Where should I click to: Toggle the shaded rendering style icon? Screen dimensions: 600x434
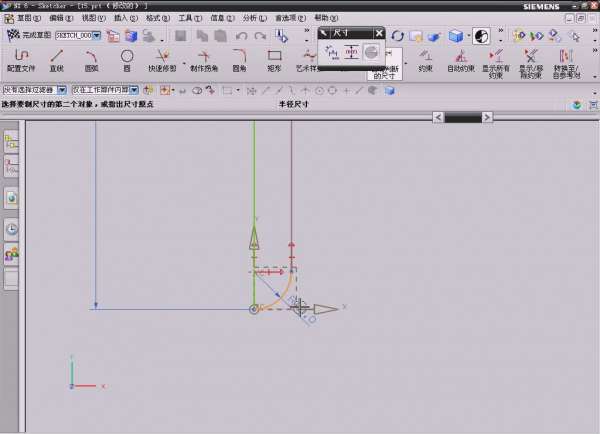click(x=459, y=36)
